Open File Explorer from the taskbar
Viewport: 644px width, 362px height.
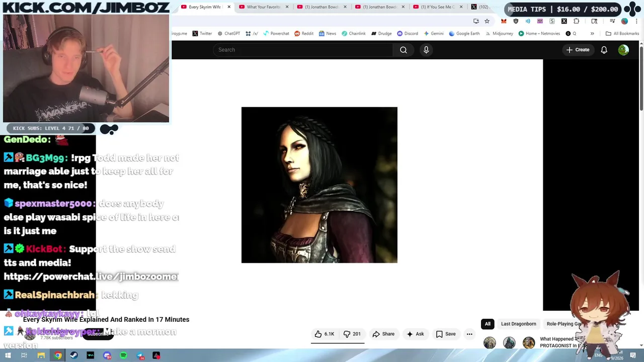[41, 355]
